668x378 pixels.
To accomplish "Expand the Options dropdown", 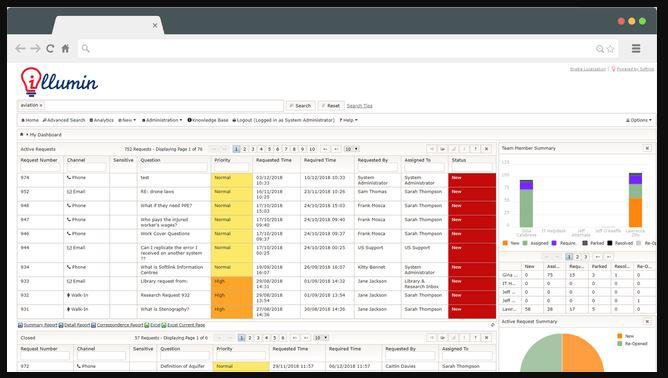I will pos(639,120).
